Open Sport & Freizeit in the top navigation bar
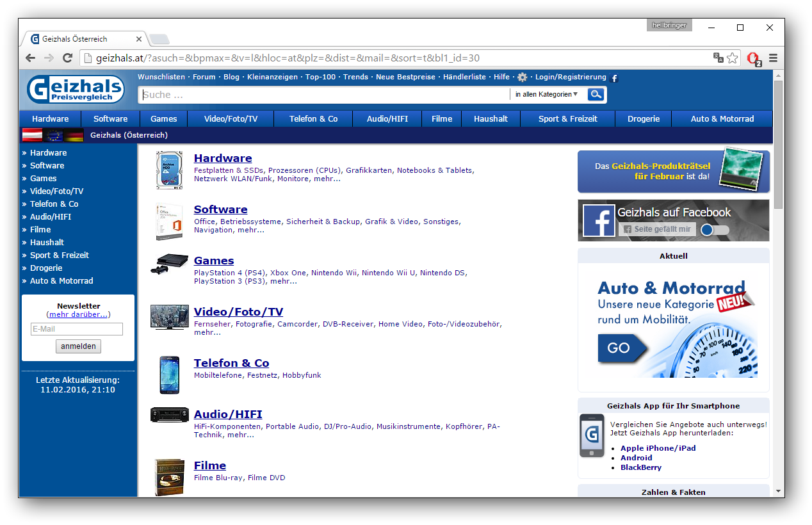812x525 pixels. (567, 118)
